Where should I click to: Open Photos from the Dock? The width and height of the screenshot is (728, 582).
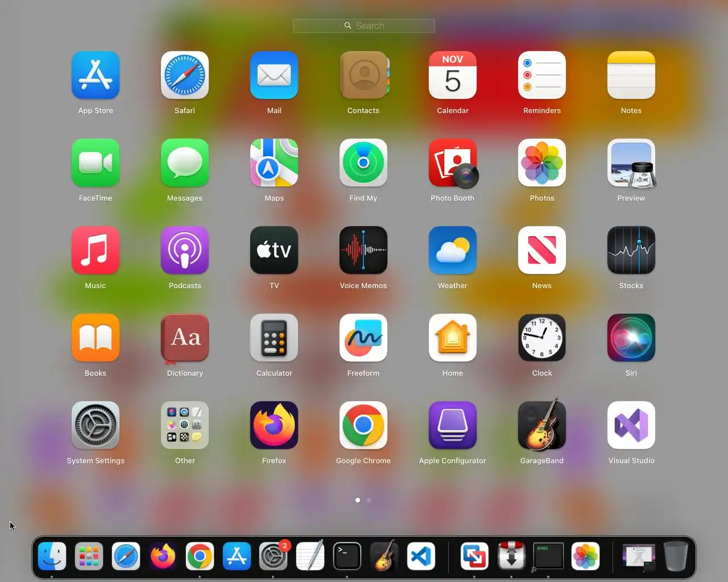coord(585,556)
